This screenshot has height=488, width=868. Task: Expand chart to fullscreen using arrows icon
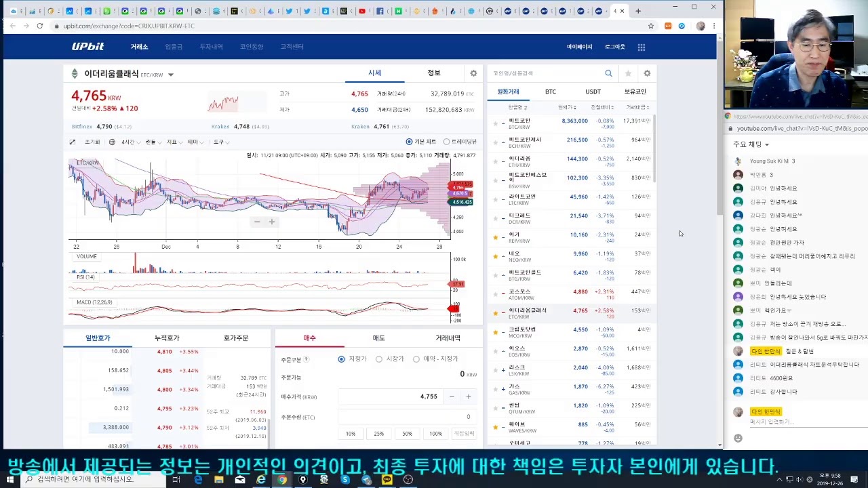pos(73,142)
